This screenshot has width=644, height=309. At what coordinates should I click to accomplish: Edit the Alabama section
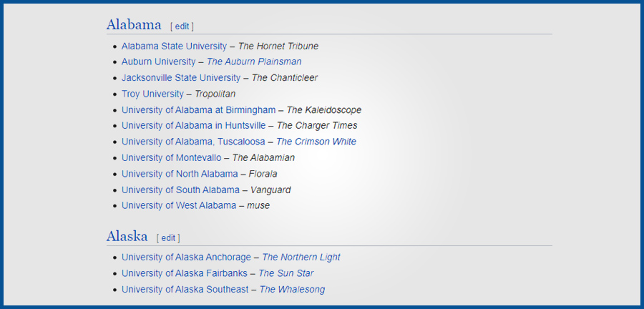(x=182, y=26)
